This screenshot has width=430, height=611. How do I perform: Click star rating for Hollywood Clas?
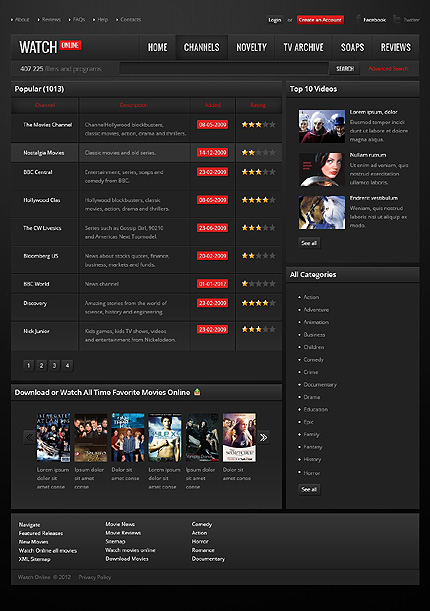tap(259, 200)
